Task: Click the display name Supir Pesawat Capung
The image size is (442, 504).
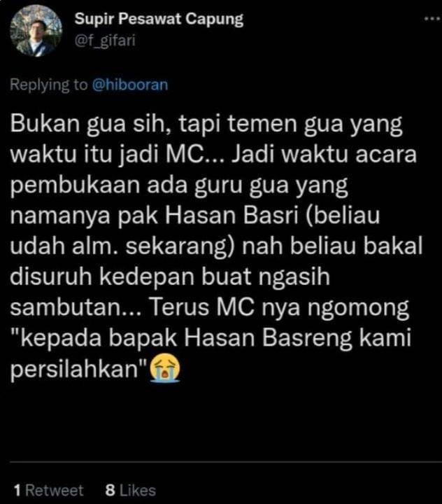Action: click(159, 20)
